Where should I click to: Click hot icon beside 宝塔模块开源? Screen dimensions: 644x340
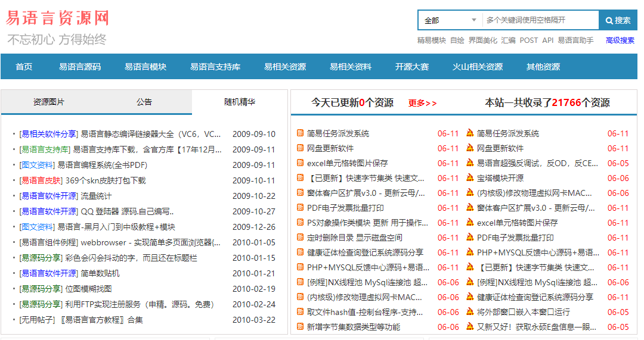coord(470,177)
